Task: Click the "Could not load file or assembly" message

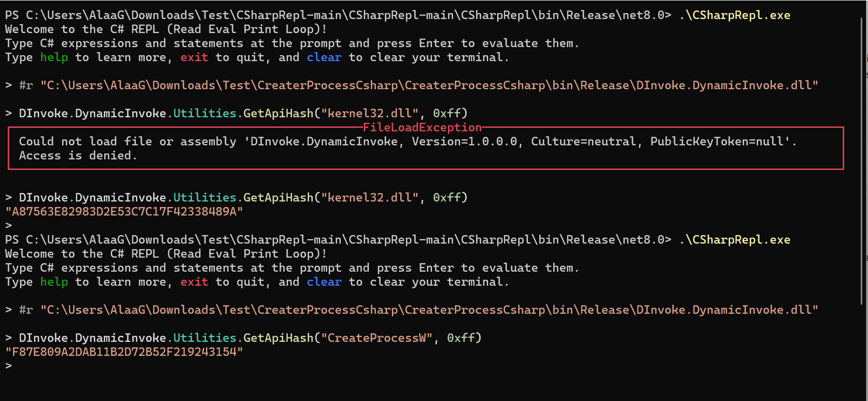Action: click(127, 141)
